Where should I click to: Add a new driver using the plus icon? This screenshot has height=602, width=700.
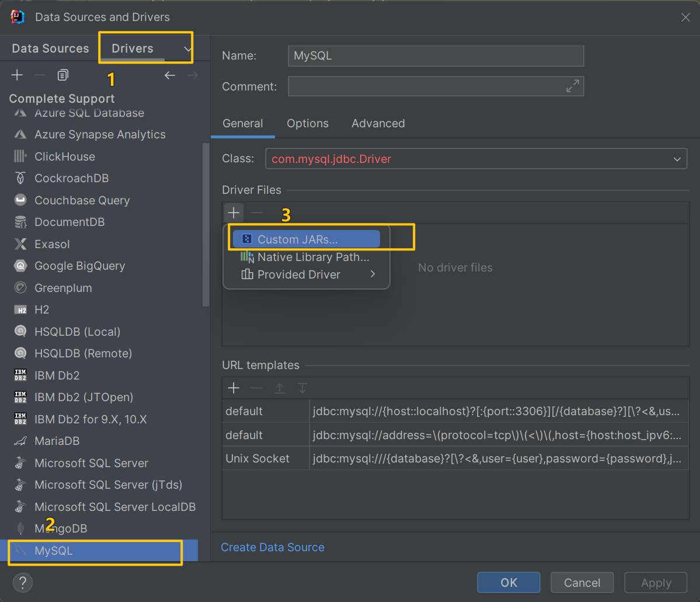click(x=17, y=75)
